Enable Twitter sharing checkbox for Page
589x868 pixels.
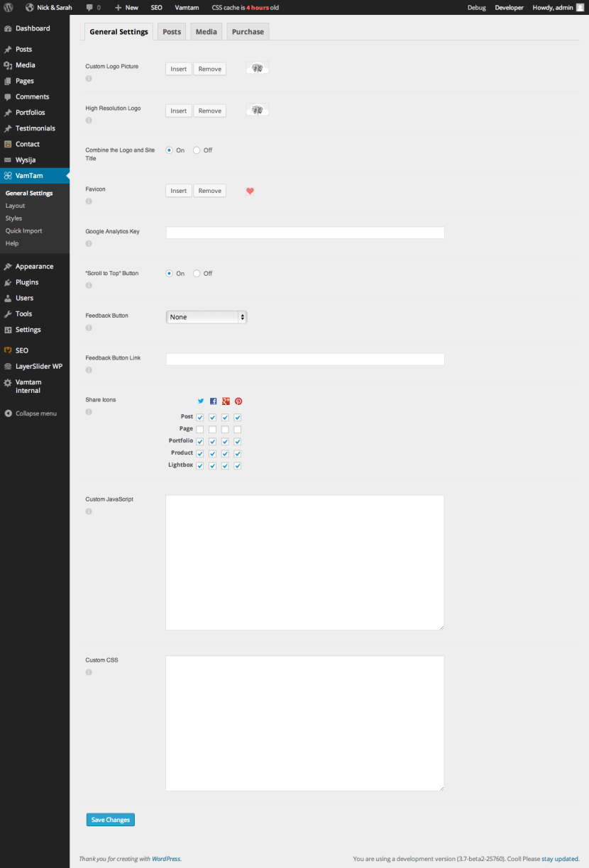200,430
